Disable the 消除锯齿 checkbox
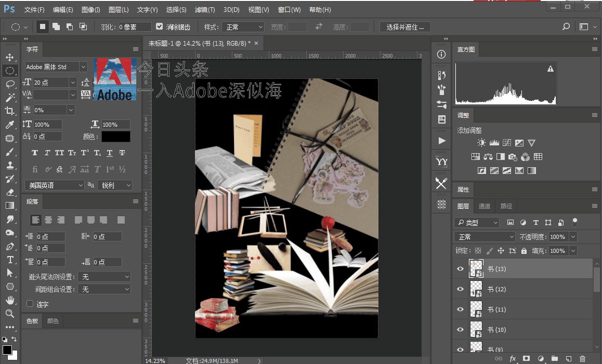 point(159,26)
